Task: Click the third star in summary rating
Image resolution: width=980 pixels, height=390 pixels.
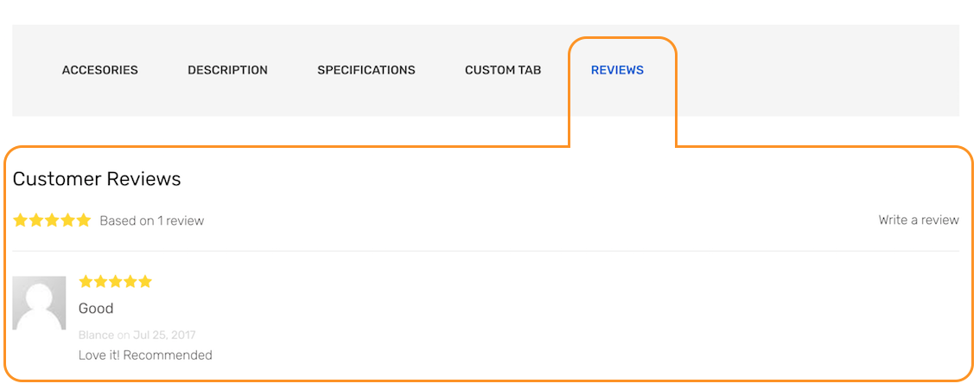Action: (x=52, y=220)
